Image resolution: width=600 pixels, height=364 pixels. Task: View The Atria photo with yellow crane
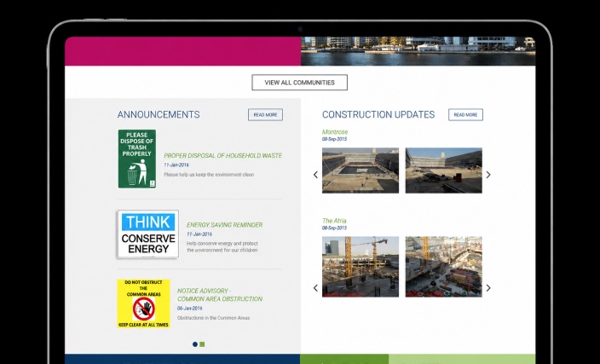tap(361, 267)
